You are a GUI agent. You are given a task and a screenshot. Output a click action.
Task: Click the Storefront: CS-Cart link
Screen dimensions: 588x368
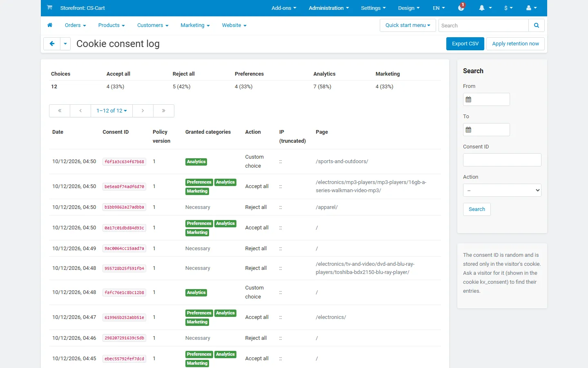82,8
